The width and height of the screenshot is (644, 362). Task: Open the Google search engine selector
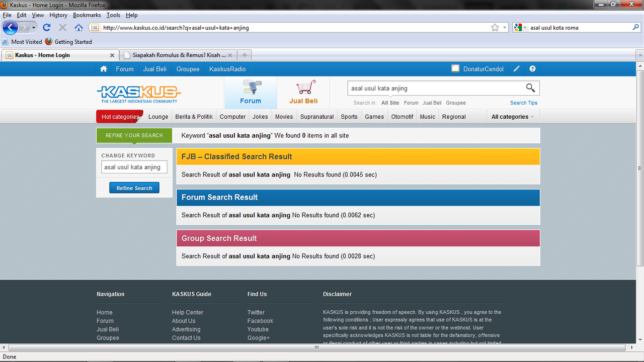coord(521,28)
